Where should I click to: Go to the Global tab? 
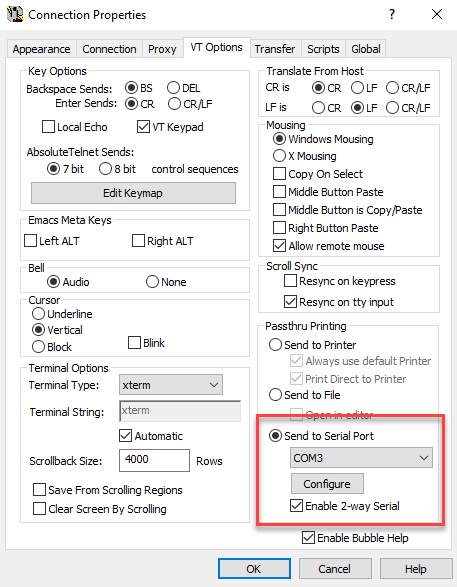(366, 49)
